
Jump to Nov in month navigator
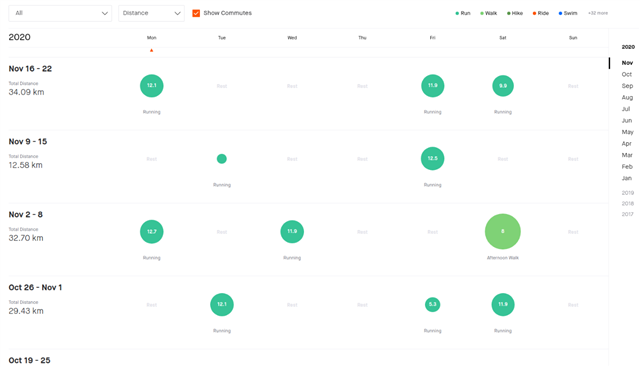click(x=627, y=63)
